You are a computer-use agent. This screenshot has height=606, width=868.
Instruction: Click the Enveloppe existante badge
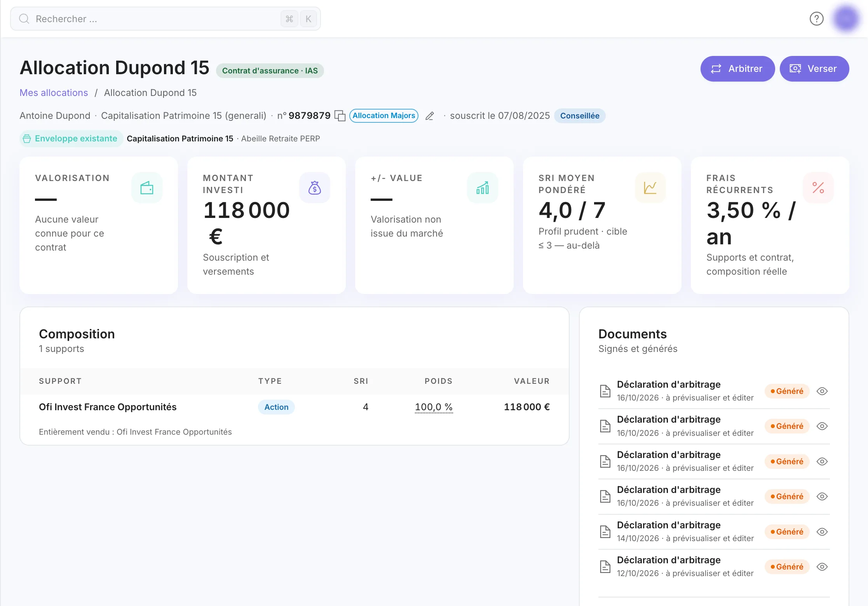pyautogui.click(x=71, y=139)
